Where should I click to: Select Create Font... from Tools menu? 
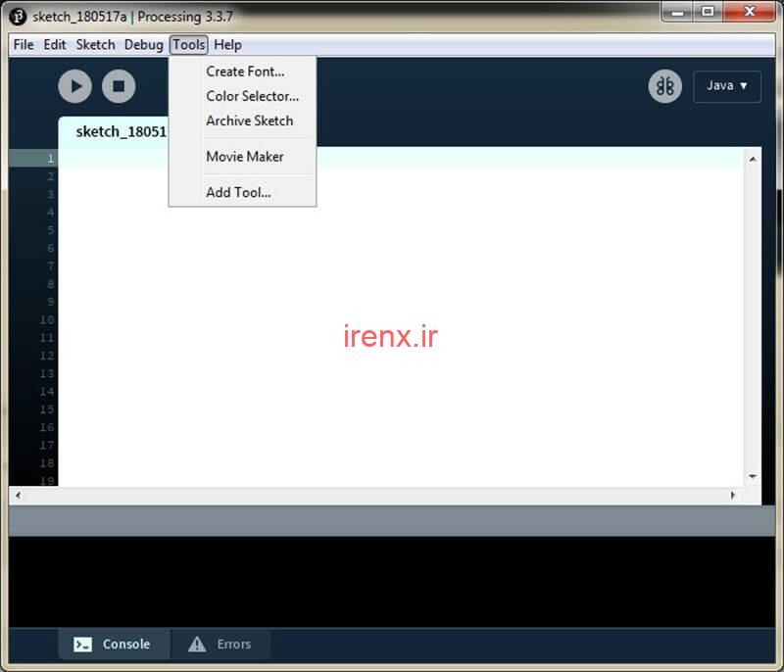tap(245, 72)
